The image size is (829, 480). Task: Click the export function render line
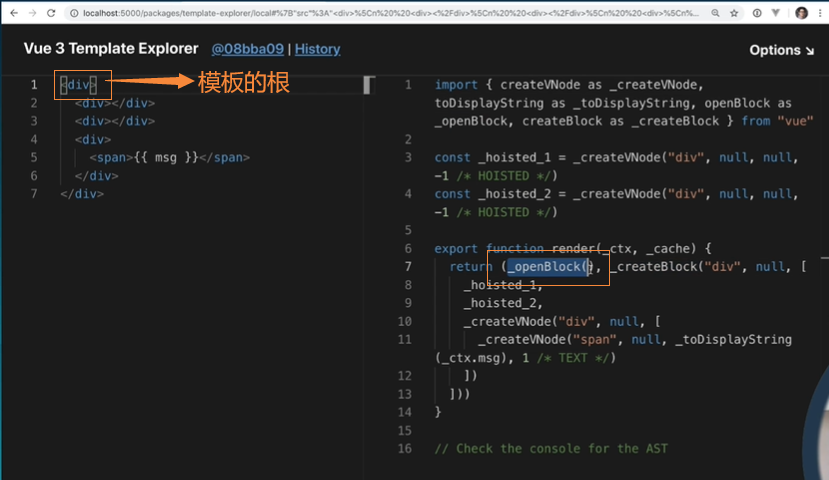click(573, 248)
